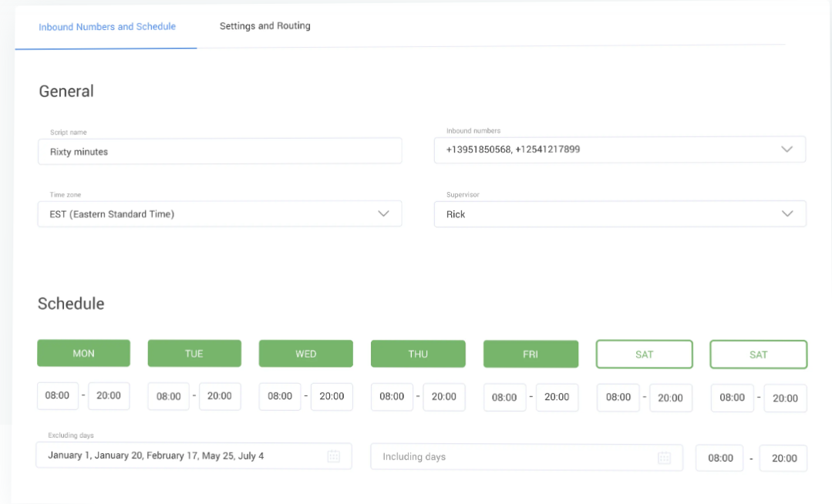Expand the Inbound numbers dropdown
The image size is (832, 504).
point(787,150)
